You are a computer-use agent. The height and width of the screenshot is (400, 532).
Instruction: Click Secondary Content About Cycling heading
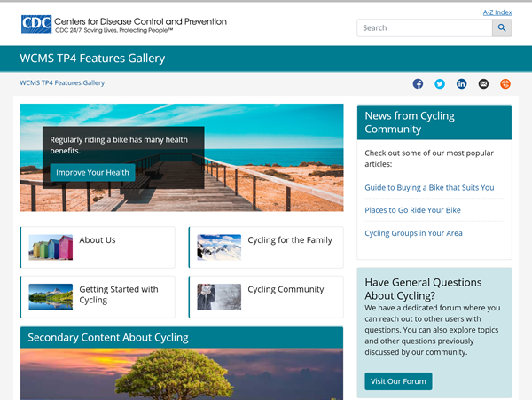coord(108,338)
